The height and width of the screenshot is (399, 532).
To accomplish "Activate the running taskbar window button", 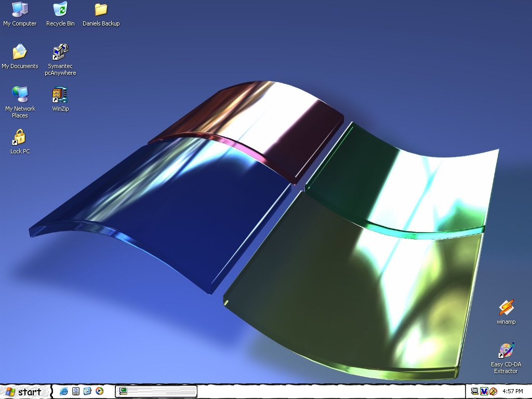I will [x=156, y=391].
